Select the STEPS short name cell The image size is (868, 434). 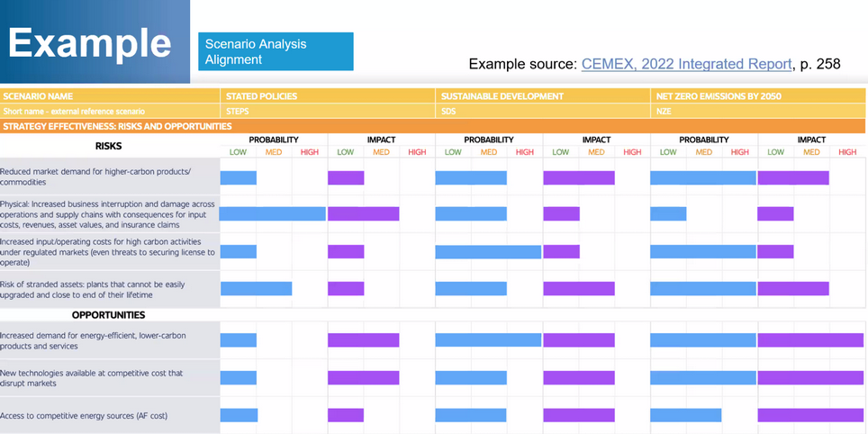point(238,112)
